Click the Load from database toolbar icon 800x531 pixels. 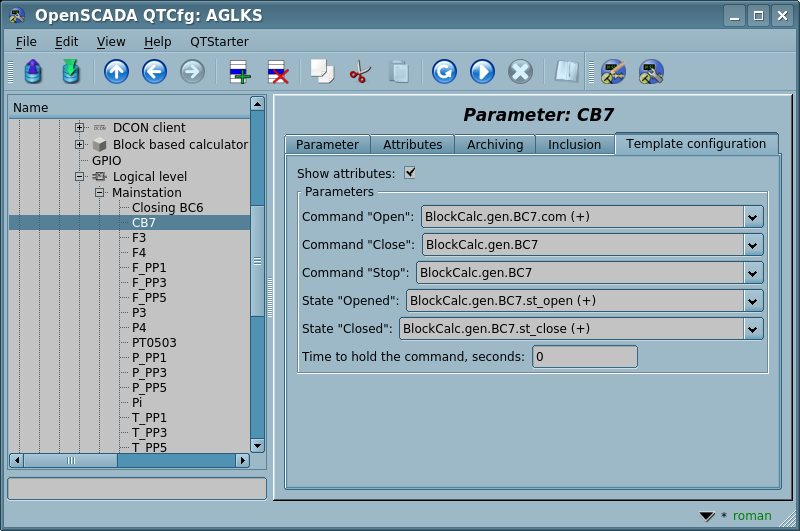[33, 72]
